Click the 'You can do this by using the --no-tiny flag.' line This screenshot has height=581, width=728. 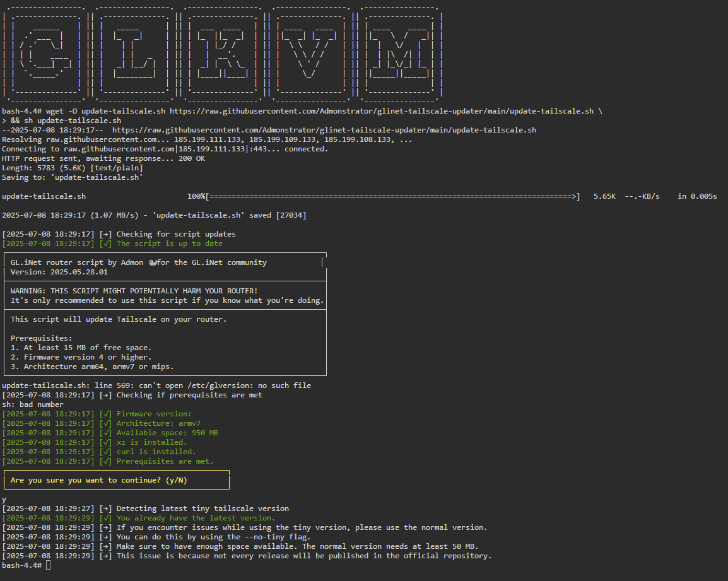coord(156,537)
